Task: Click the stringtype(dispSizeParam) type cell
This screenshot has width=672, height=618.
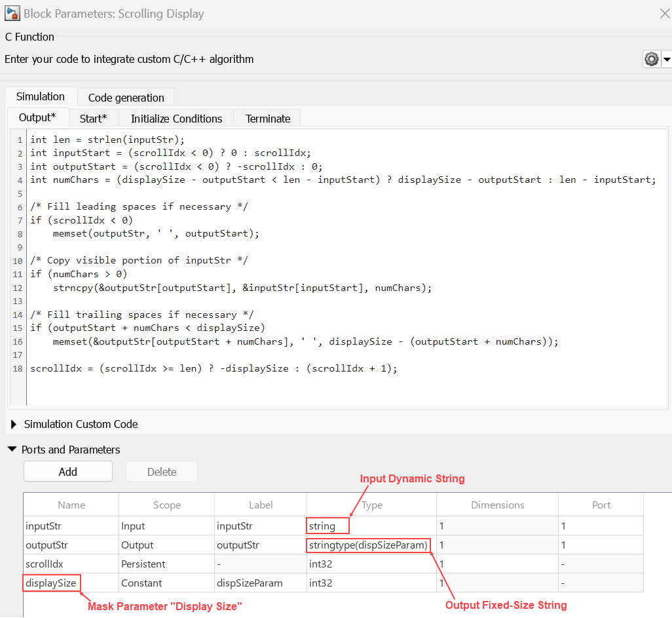Action: [x=369, y=545]
